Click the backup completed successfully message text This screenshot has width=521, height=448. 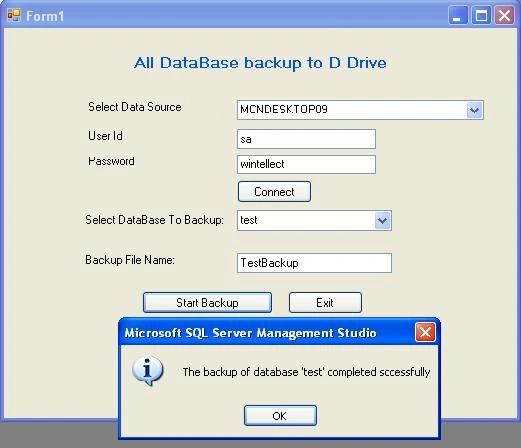point(306,372)
